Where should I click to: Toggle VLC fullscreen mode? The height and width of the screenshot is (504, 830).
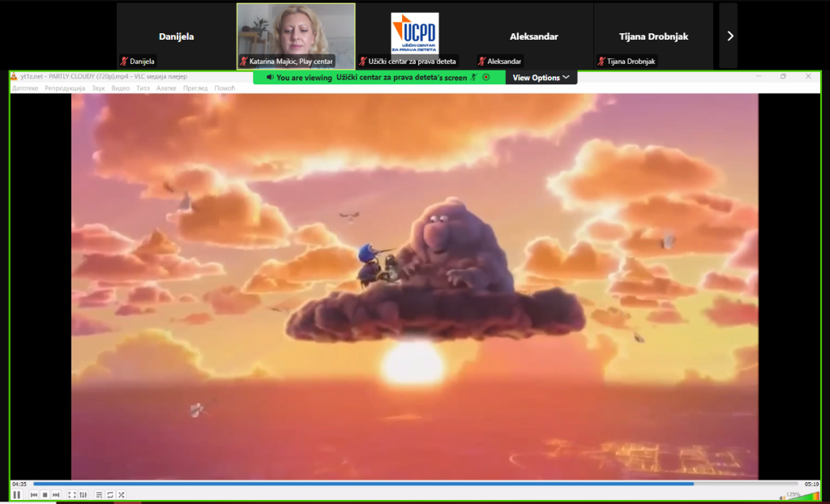pos(72,494)
